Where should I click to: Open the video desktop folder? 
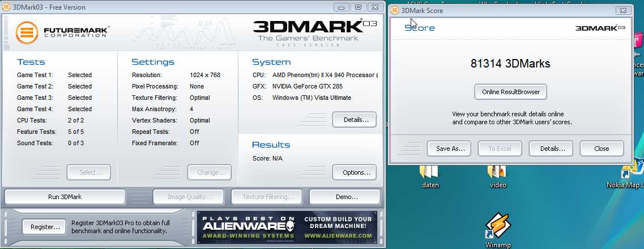tap(497, 176)
